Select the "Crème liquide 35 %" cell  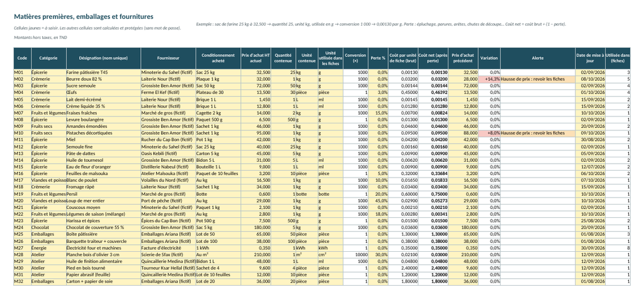tap(104, 106)
